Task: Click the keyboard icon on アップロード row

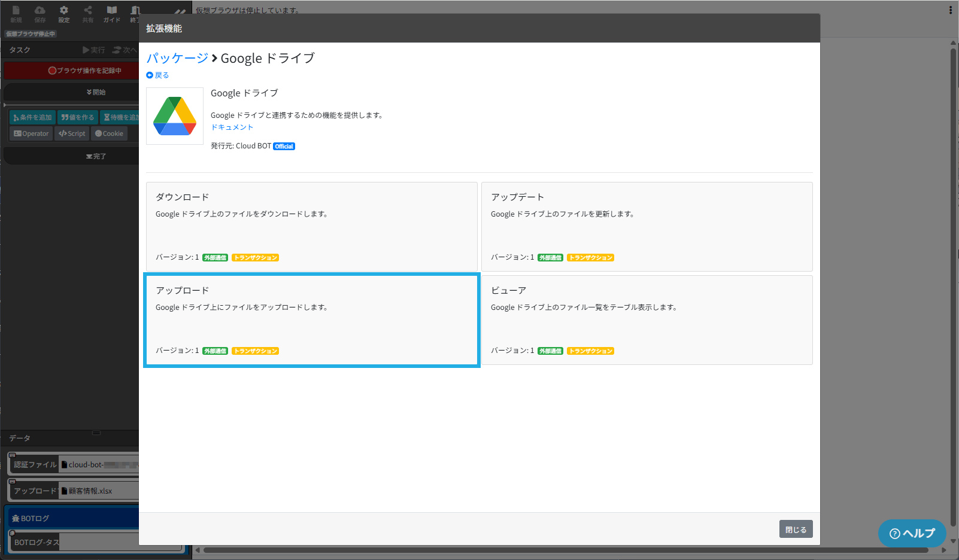Action: point(12,482)
